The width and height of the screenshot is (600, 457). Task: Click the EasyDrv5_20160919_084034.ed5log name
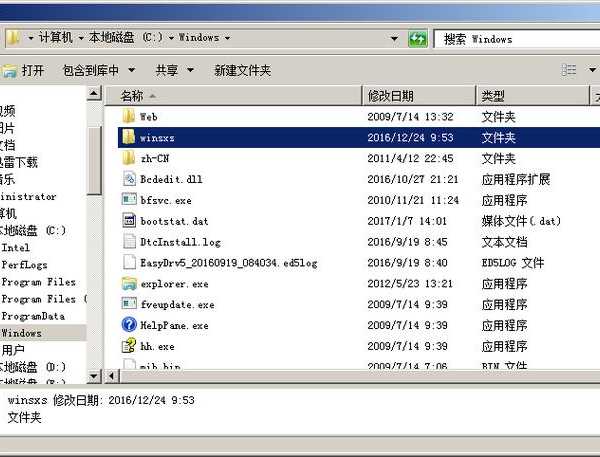pos(228,263)
